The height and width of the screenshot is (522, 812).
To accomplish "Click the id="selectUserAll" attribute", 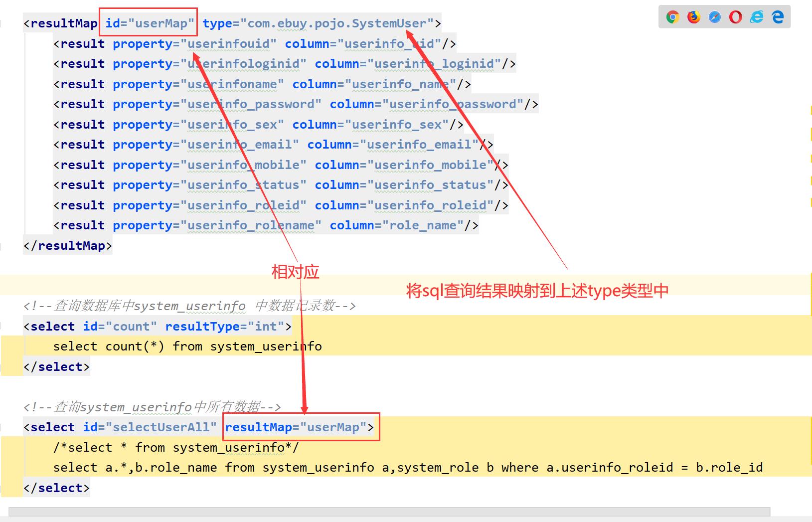I will 150,427.
